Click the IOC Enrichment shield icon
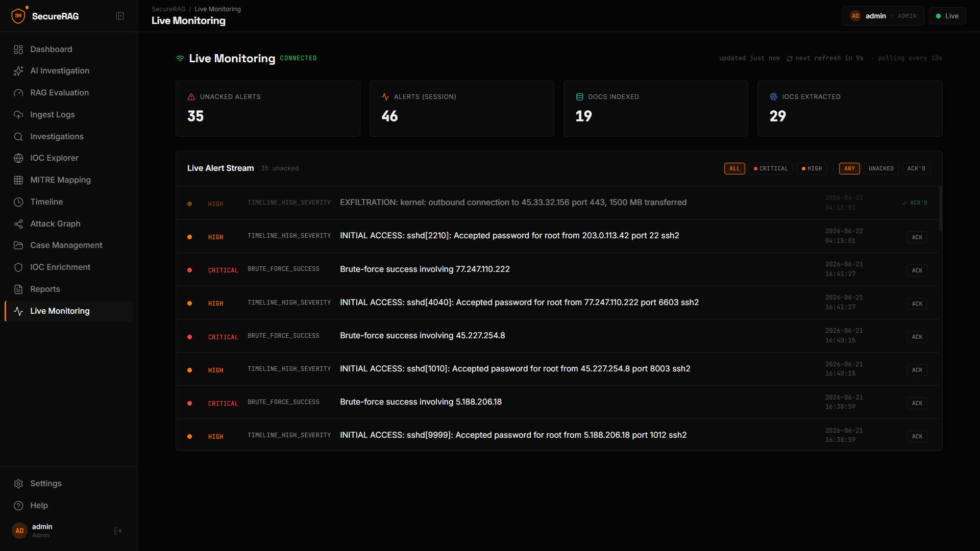Viewport: 980px width, 551px height. 18,267
